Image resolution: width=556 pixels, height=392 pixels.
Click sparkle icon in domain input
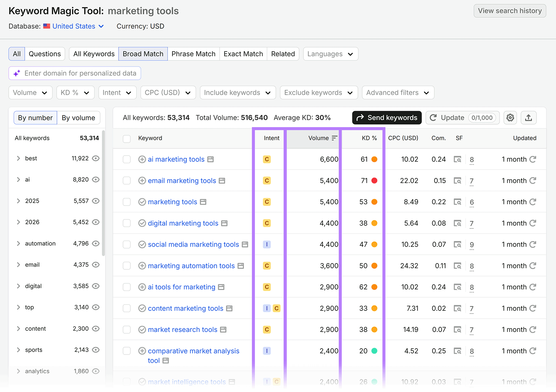(x=17, y=73)
